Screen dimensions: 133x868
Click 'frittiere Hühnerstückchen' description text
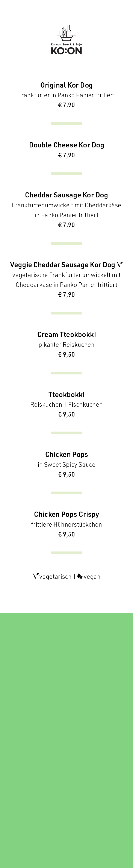click(66, 525)
